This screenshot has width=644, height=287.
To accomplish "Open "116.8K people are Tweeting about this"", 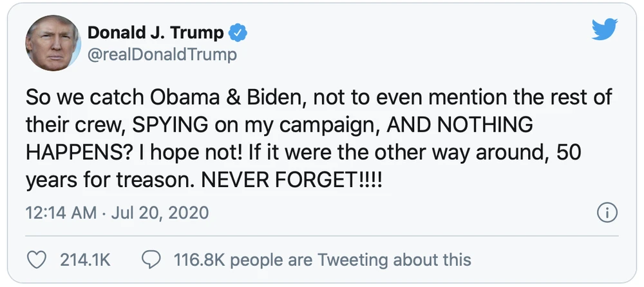I will [323, 260].
